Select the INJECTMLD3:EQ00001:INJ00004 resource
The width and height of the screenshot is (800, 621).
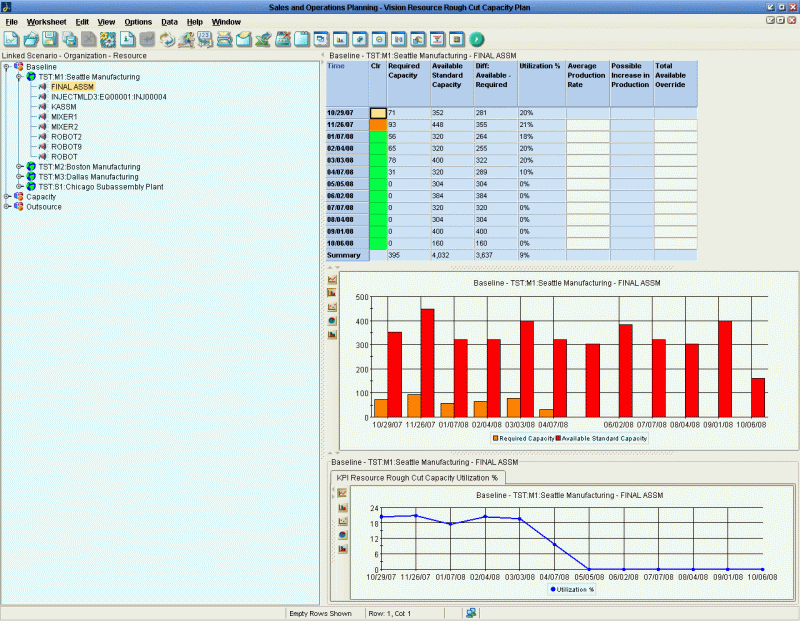coord(109,97)
